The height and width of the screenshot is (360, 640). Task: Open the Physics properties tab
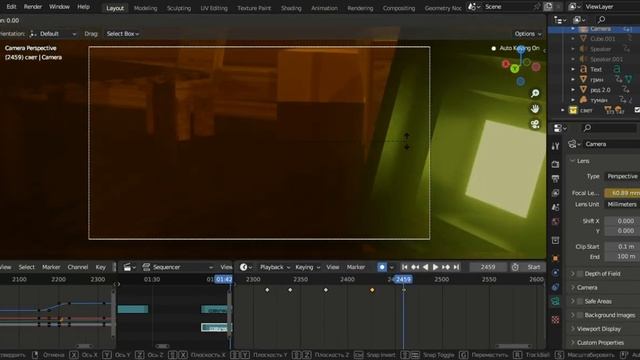click(x=555, y=273)
